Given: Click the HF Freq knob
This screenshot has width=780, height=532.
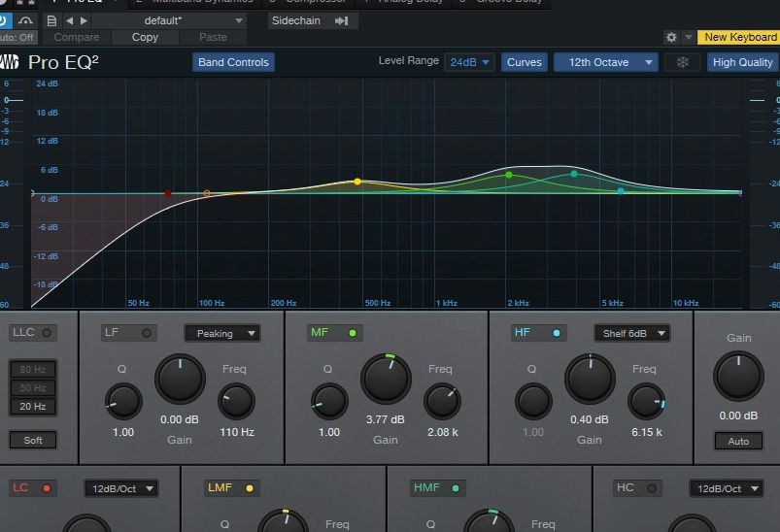Looking at the screenshot, I should click(646, 401).
